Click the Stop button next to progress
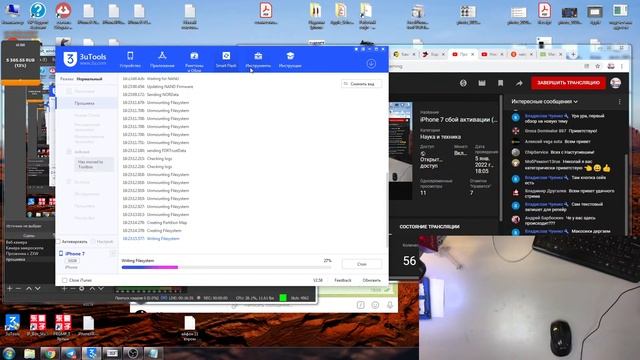The image size is (640, 360). 362,264
